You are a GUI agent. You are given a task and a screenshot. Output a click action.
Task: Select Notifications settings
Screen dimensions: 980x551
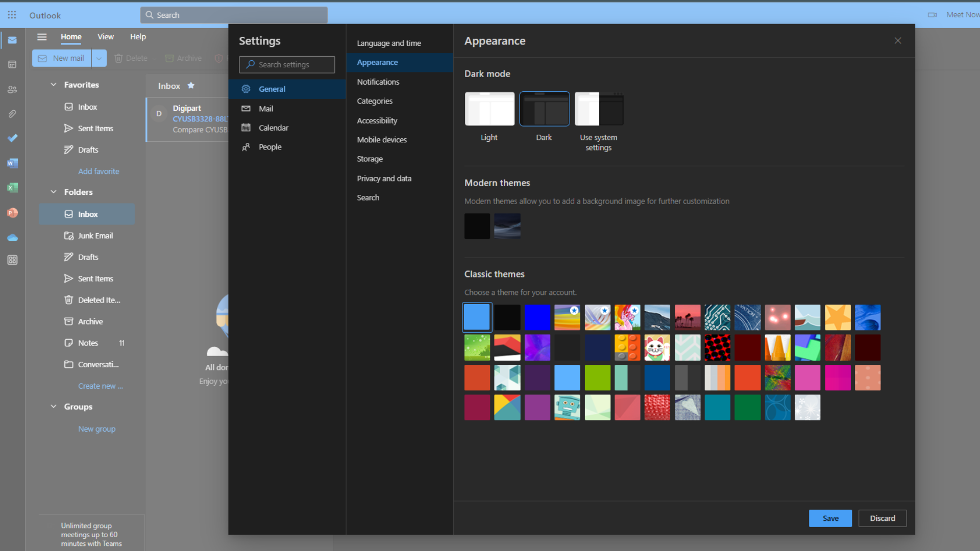pyautogui.click(x=399, y=82)
